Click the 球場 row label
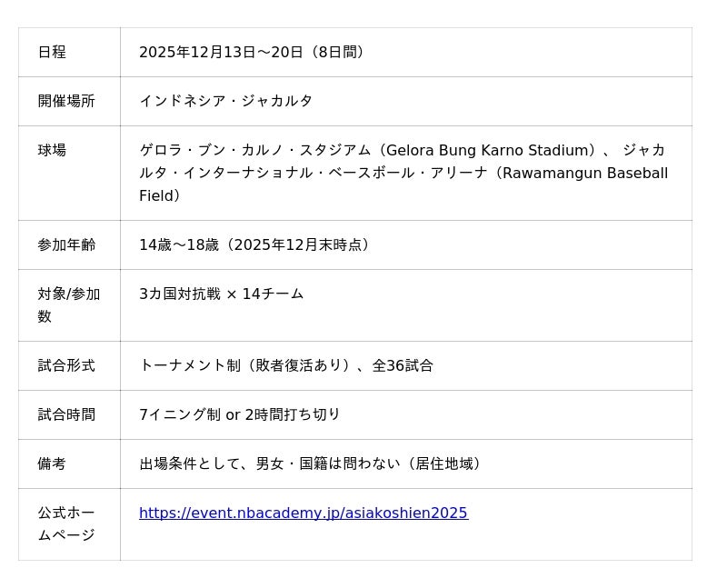Image resolution: width=727 pixels, height=588 pixels. (52, 150)
